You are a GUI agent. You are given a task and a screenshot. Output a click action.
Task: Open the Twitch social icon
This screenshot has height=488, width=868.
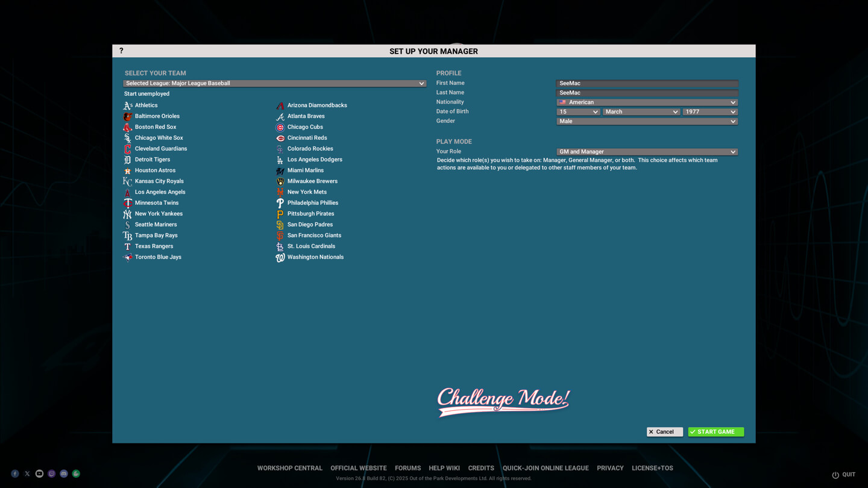(52, 474)
